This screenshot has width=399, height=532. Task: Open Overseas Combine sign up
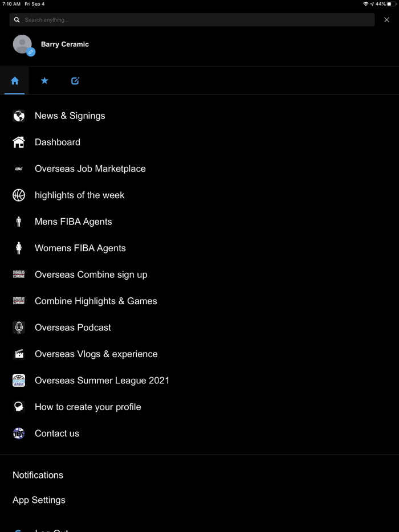tap(91, 275)
